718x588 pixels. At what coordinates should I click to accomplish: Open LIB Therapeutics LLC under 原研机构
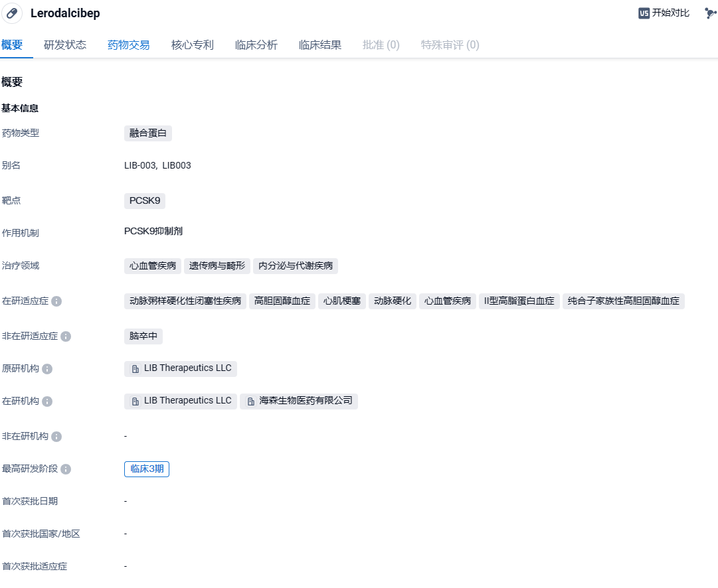pos(181,369)
